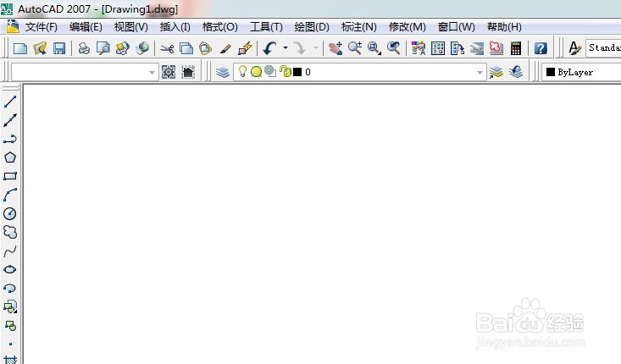
Task: Open the DesignCenter icon
Action: (438, 48)
